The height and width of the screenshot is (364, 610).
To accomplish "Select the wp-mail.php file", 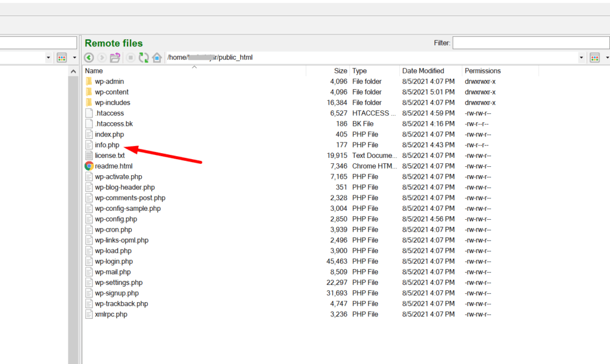I will (x=113, y=272).
